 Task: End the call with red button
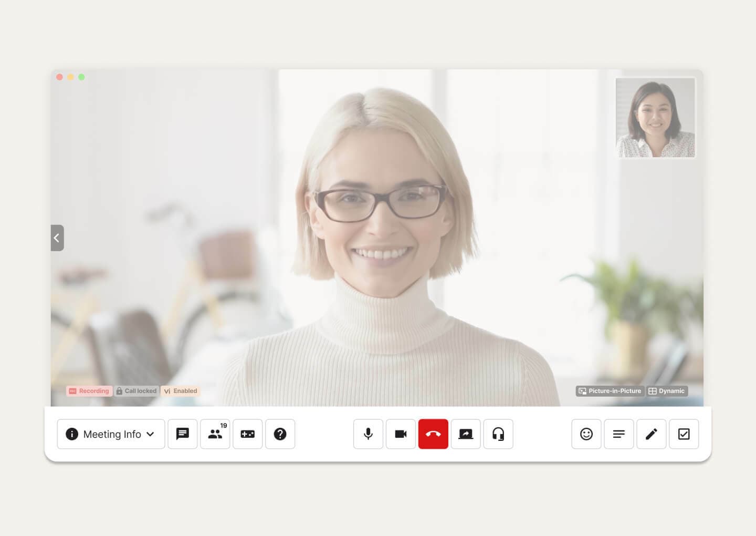433,434
